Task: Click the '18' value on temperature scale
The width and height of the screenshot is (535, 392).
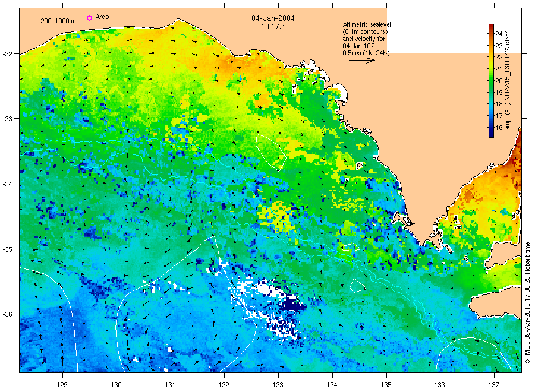Action: [499, 104]
